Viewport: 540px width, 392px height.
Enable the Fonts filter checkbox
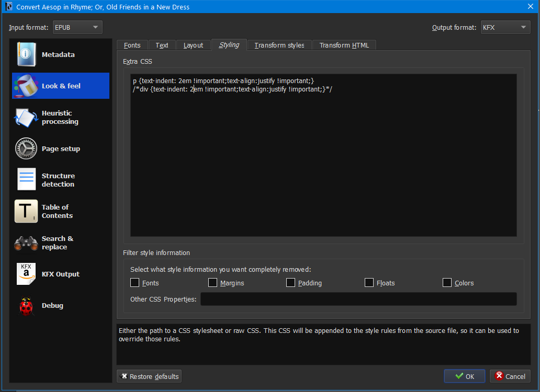coord(135,283)
